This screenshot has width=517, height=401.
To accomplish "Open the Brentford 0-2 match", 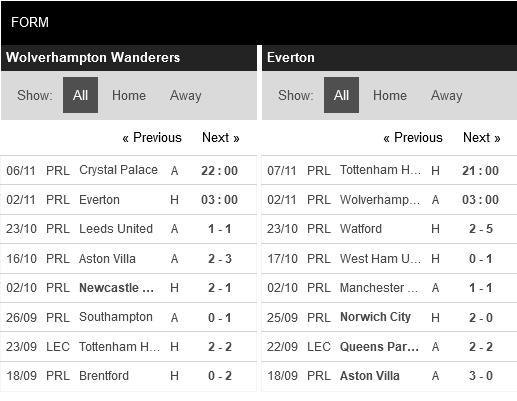I will [x=128, y=376].
